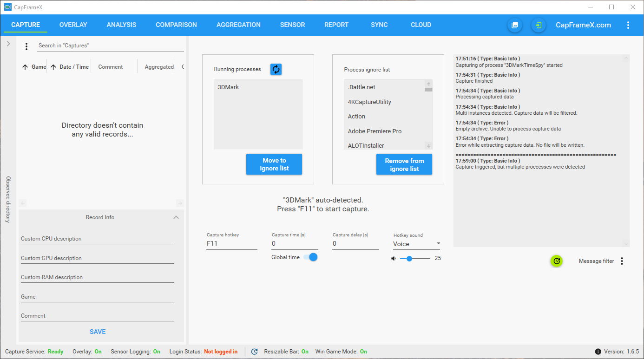Click the Search in Captures field
Image resolution: width=644 pixels, height=359 pixels.
coord(111,46)
